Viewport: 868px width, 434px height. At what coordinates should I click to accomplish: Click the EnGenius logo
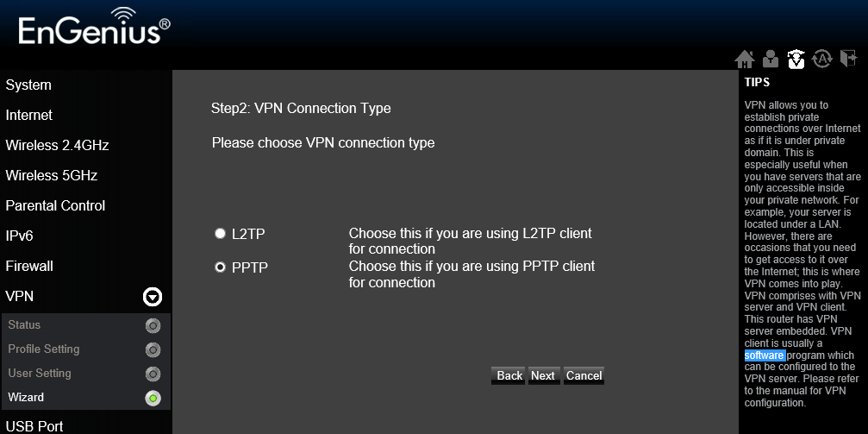pos(95,27)
